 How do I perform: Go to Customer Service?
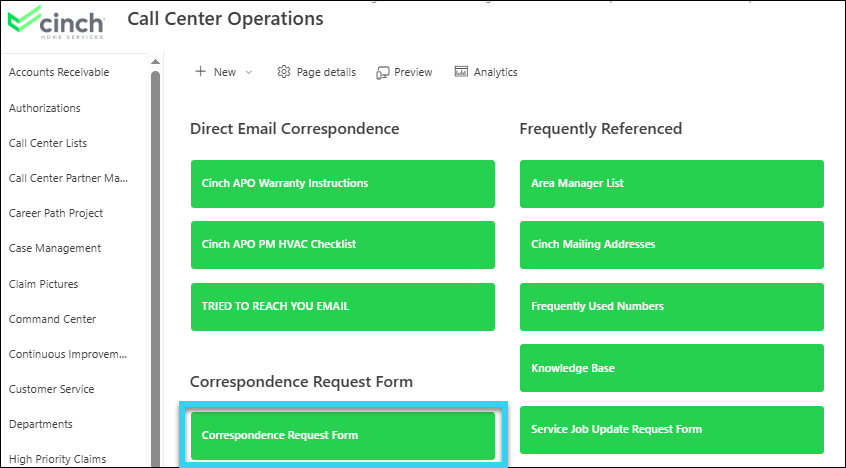51,389
